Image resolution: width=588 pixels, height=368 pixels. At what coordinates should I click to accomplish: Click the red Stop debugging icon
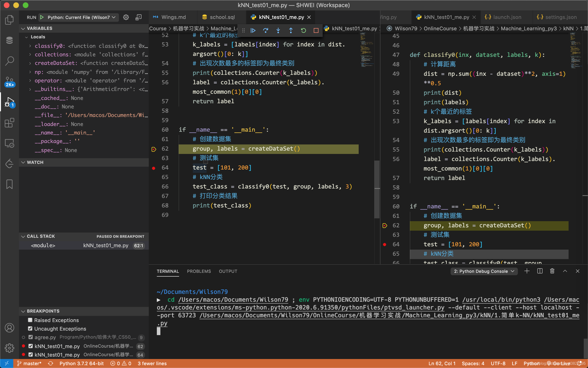click(316, 30)
